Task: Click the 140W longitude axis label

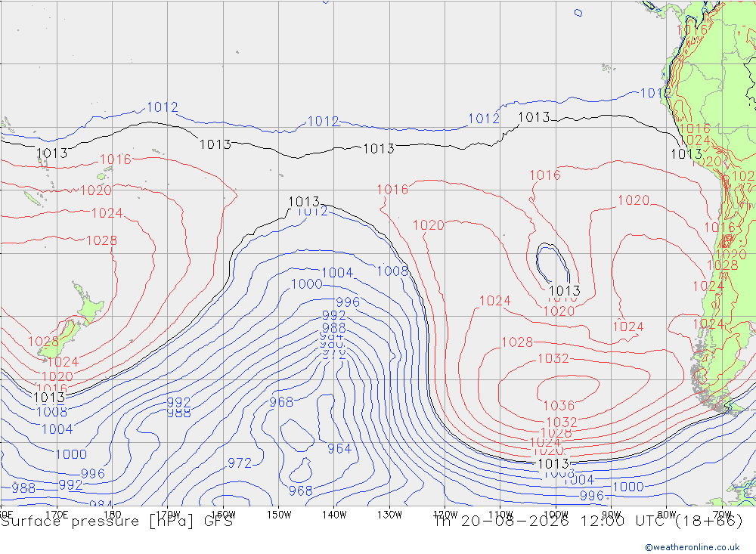Action: coord(334,515)
